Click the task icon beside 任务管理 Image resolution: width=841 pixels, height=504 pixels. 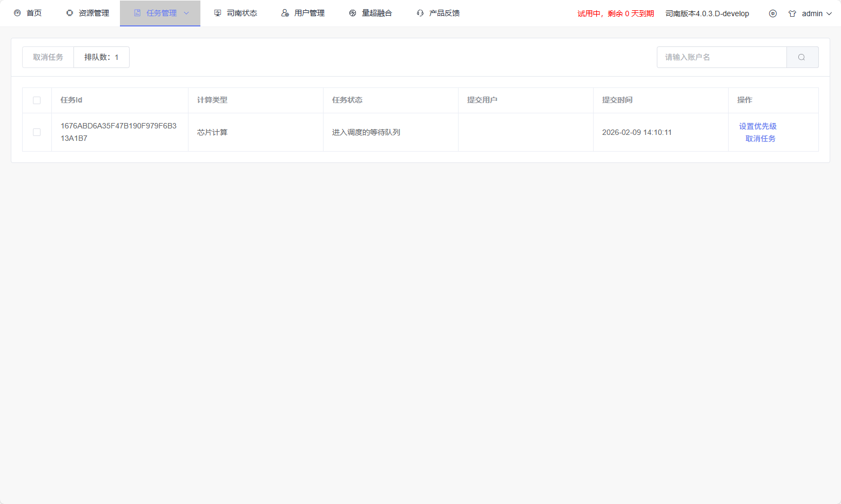point(137,13)
